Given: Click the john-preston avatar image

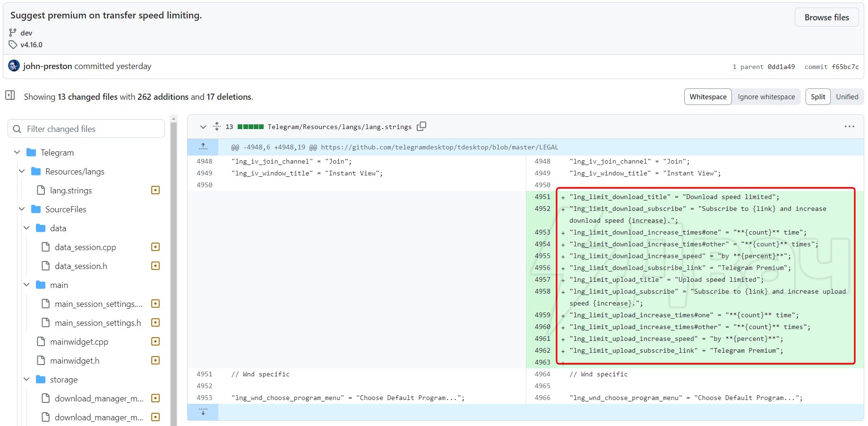Looking at the screenshot, I should click(14, 66).
